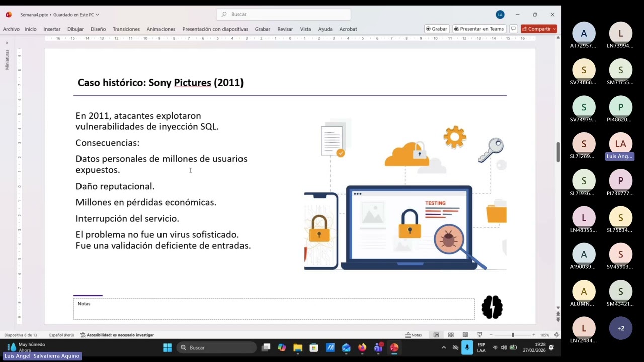This screenshot has height=362, width=644.
Task: Open Microsoft Teams taskbar icon
Action: [378, 347]
